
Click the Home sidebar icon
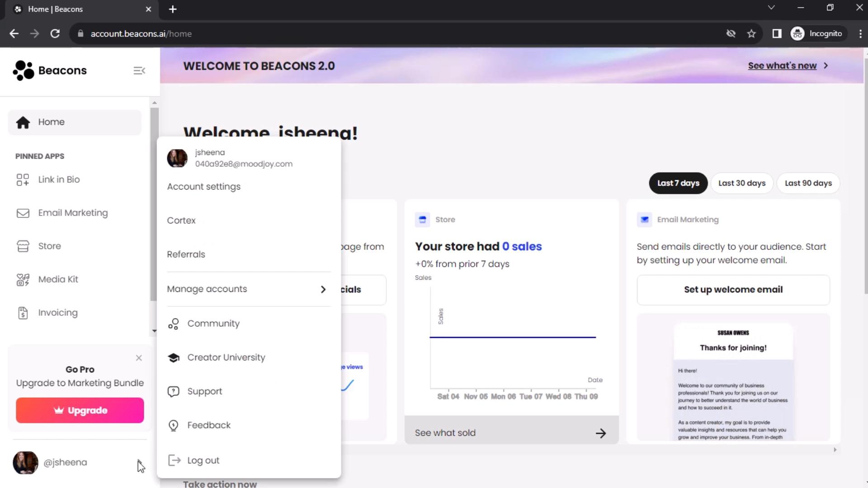pyautogui.click(x=23, y=122)
